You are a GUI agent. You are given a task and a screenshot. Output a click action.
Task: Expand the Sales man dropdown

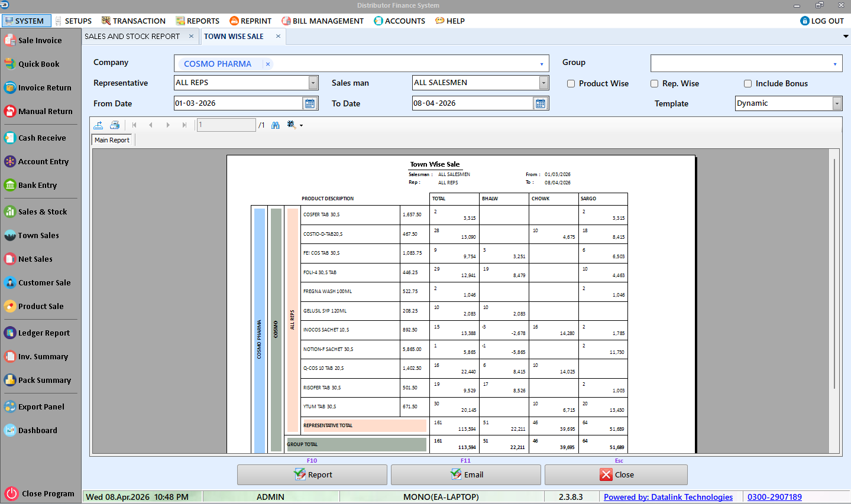pos(543,83)
